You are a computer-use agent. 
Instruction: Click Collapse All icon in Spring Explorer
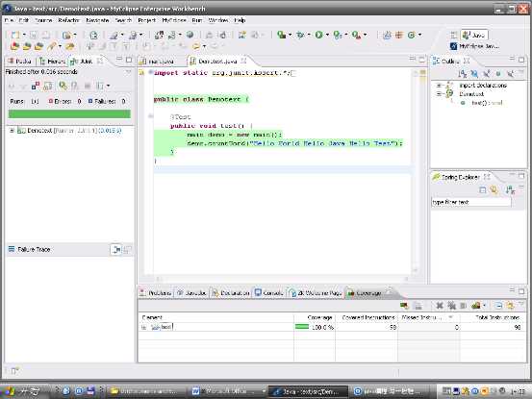pos(483,189)
